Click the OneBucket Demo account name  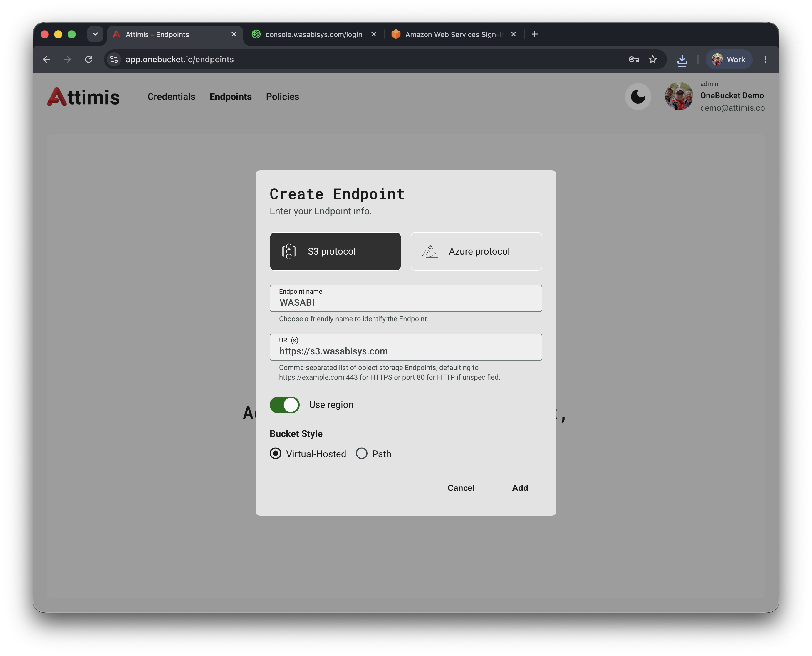pyautogui.click(x=732, y=96)
